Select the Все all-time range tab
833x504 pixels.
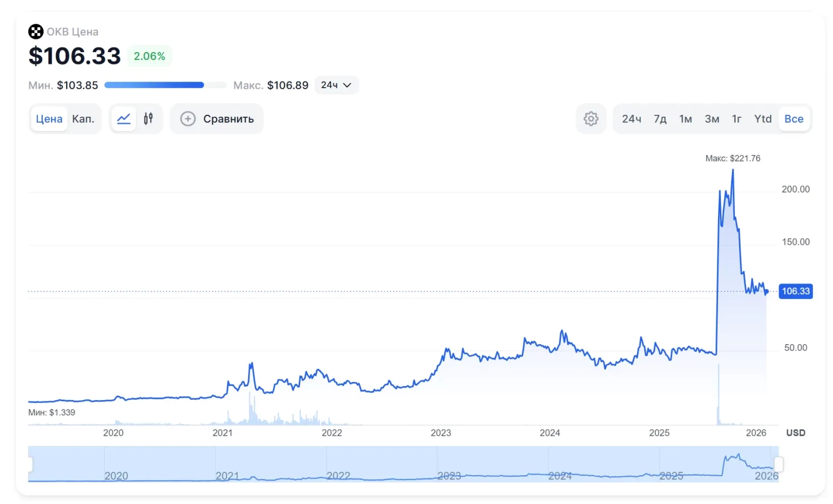click(794, 119)
